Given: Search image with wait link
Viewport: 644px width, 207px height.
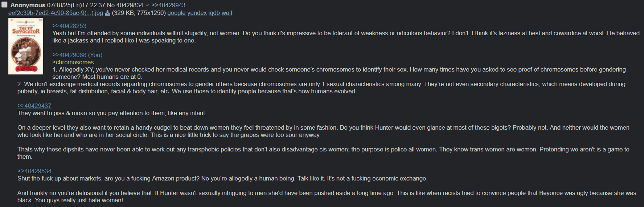Looking at the screenshot, I should [x=227, y=13].
